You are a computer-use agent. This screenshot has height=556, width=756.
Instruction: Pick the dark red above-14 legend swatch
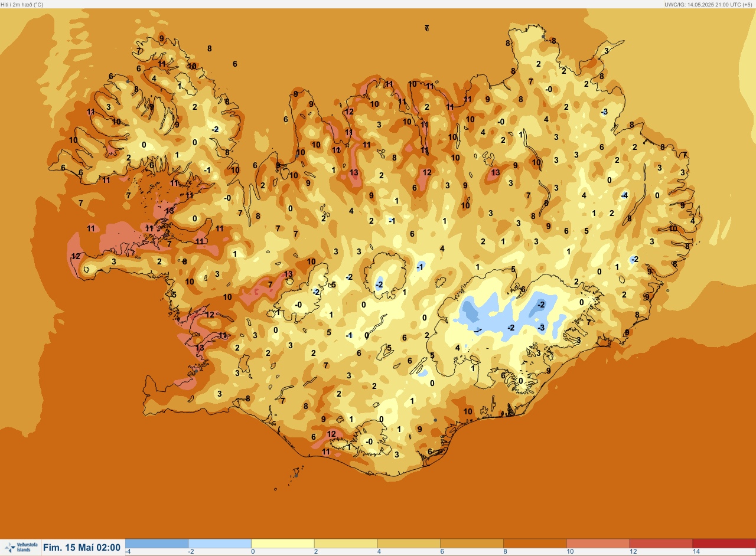click(724, 544)
